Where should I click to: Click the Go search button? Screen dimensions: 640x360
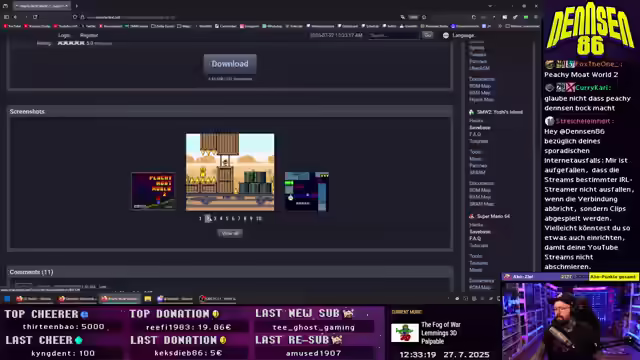pyautogui.click(x=427, y=35)
